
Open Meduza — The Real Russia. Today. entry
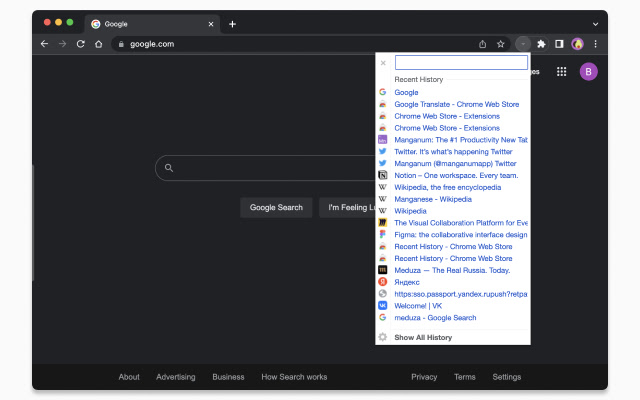click(x=452, y=270)
